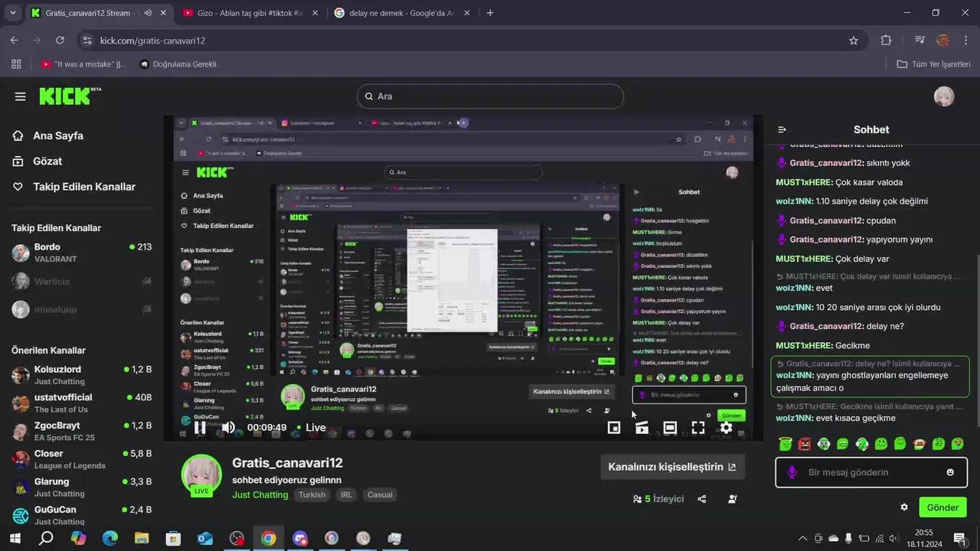Image resolution: width=980 pixels, height=551 pixels.
Task: Open Tüm Yer İşaretleri bookmarks folder
Action: (x=933, y=64)
